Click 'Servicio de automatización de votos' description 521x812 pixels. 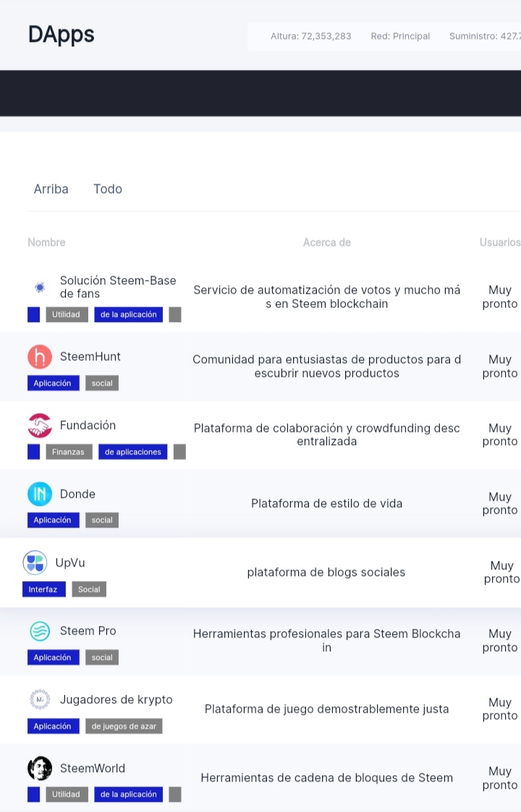(327, 297)
